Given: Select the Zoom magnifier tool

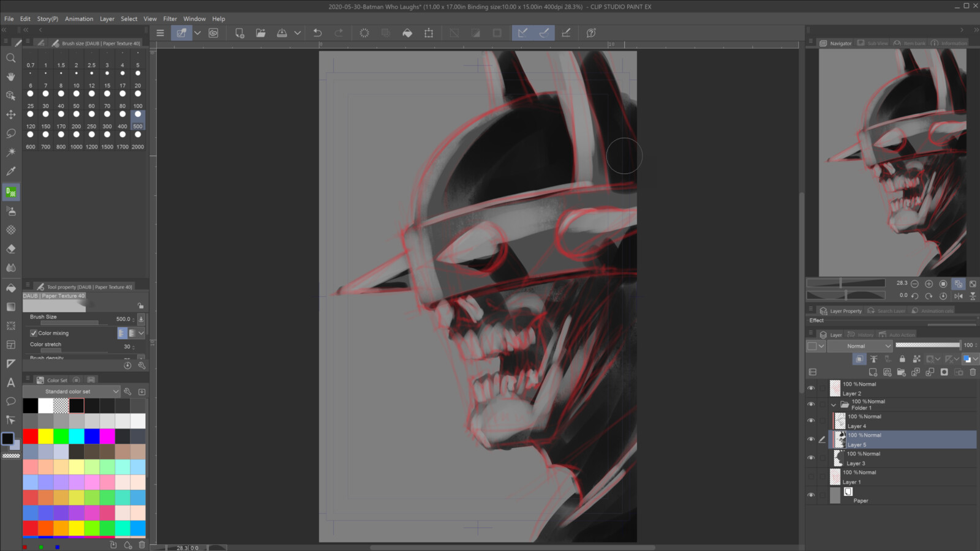Looking at the screenshot, I should (10, 58).
